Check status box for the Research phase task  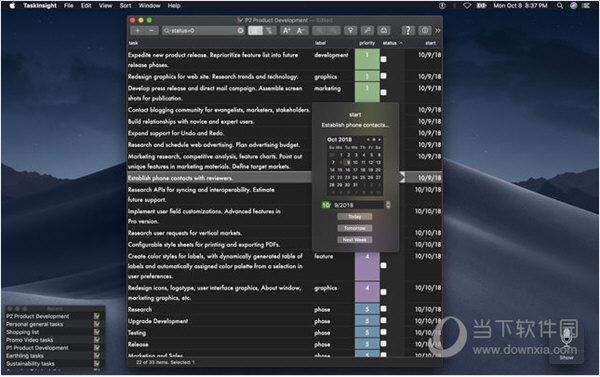pos(383,309)
